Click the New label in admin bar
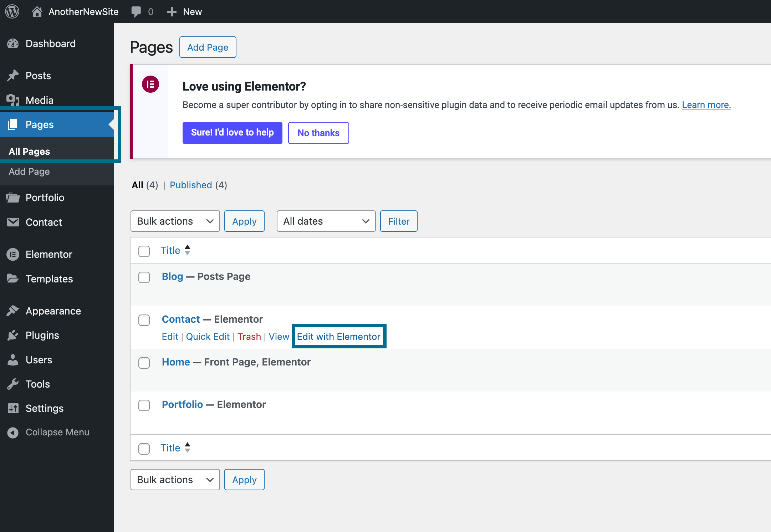This screenshot has width=771, height=532. (192, 12)
